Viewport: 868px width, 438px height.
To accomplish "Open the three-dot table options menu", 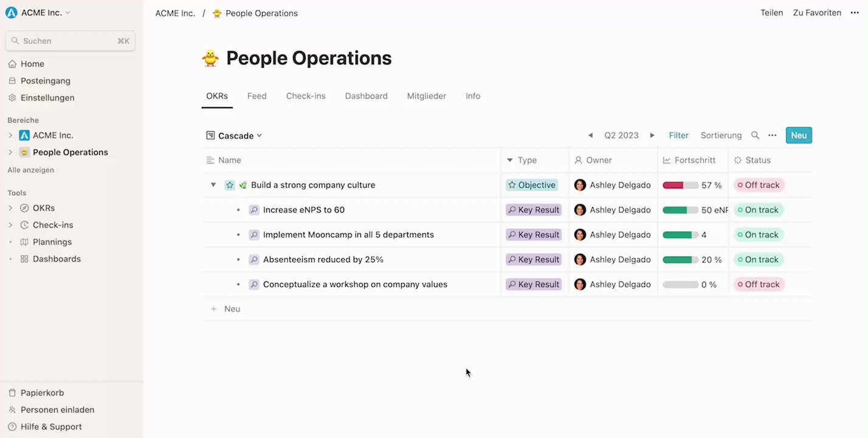I will [772, 136].
